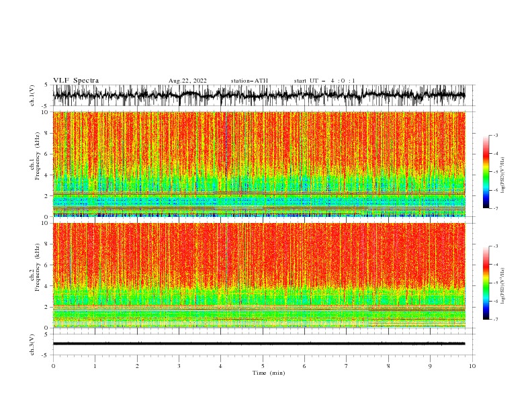Click time axis tick label '3'
The height and width of the screenshot is (411, 532).
click(x=179, y=366)
